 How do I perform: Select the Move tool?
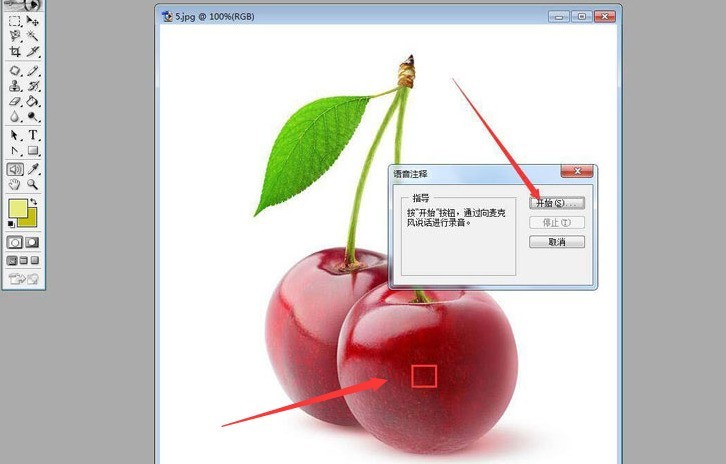tap(32, 21)
